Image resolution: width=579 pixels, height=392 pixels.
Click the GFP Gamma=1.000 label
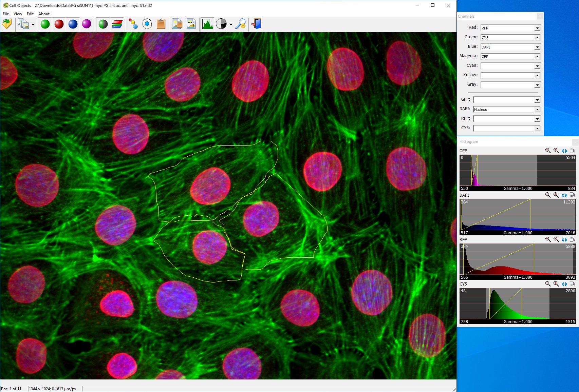pos(518,189)
